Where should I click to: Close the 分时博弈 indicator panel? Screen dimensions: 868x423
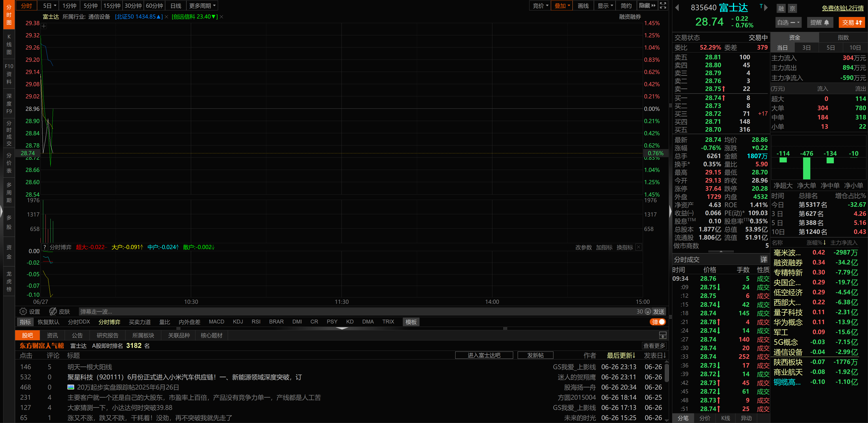pyautogui.click(x=638, y=247)
